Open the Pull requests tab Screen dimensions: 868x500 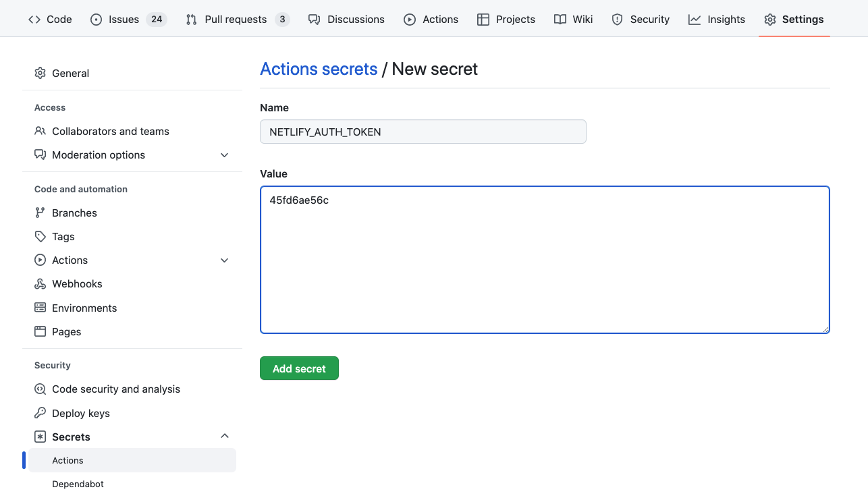point(236,20)
